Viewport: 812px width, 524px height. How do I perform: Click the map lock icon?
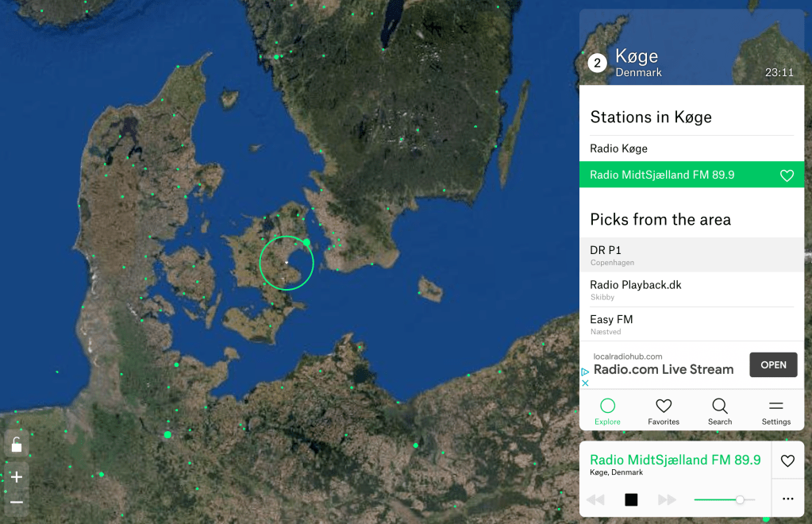[17, 445]
